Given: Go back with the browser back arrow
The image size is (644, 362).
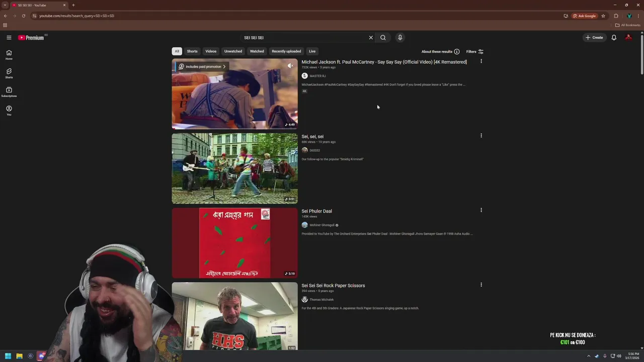Looking at the screenshot, I should (x=6, y=16).
